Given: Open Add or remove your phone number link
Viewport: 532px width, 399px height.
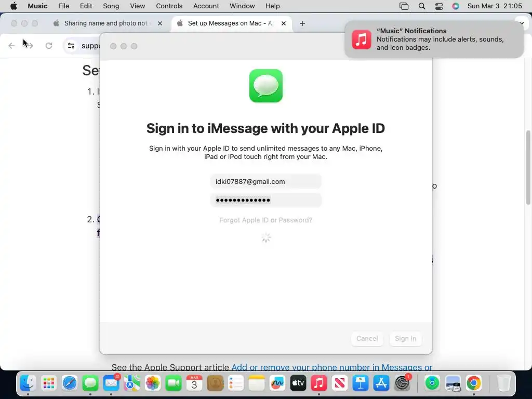Looking at the screenshot, I should (x=331, y=367).
